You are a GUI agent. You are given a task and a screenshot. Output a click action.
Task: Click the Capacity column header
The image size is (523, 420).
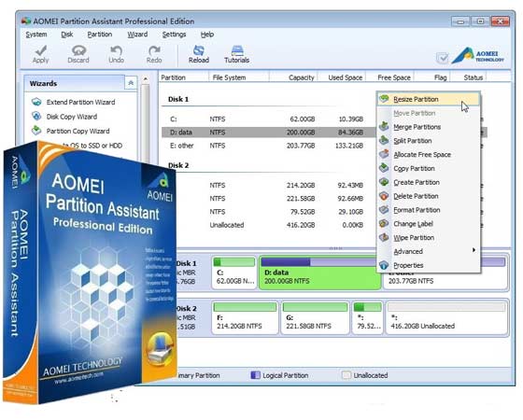point(301,77)
